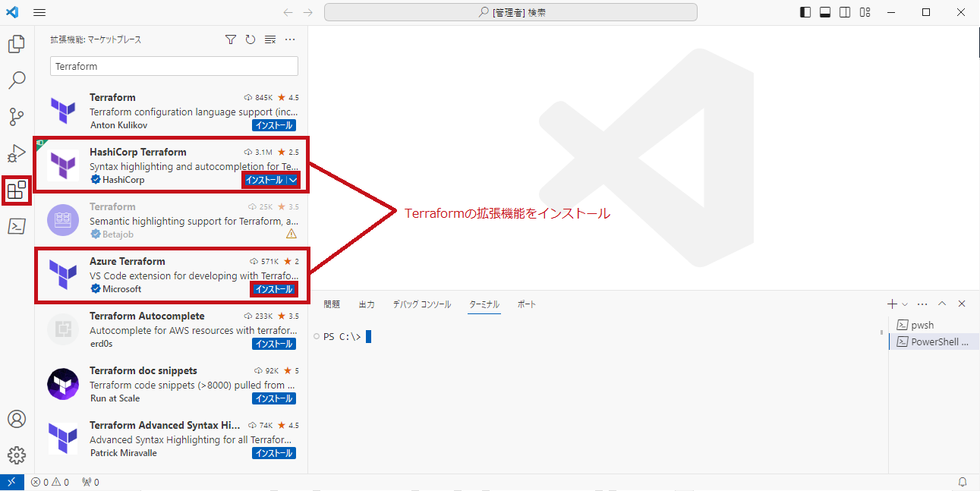Click publisher name Patrick Miravalle

pyautogui.click(x=123, y=453)
